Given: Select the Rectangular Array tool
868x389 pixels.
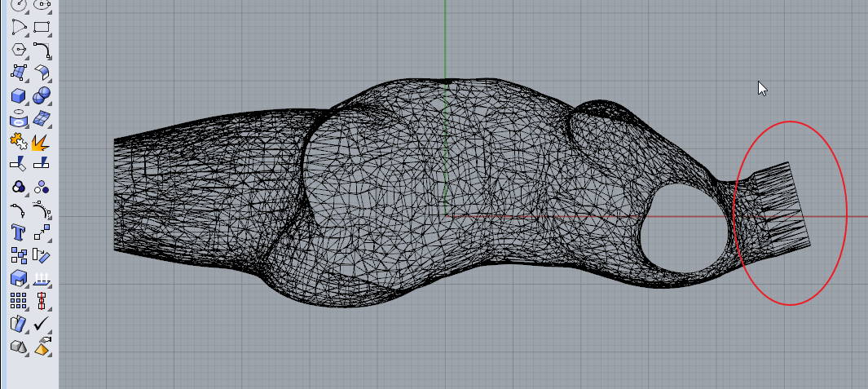Looking at the screenshot, I should [19, 300].
